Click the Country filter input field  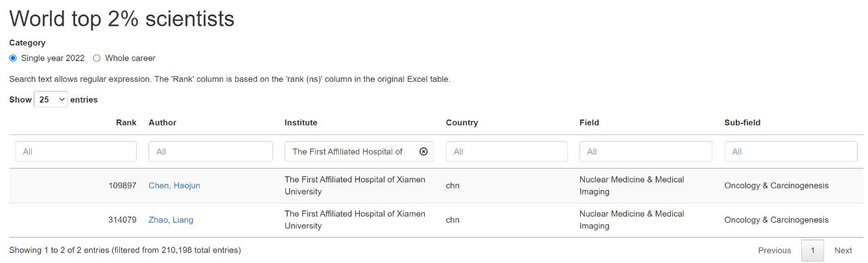pos(506,151)
